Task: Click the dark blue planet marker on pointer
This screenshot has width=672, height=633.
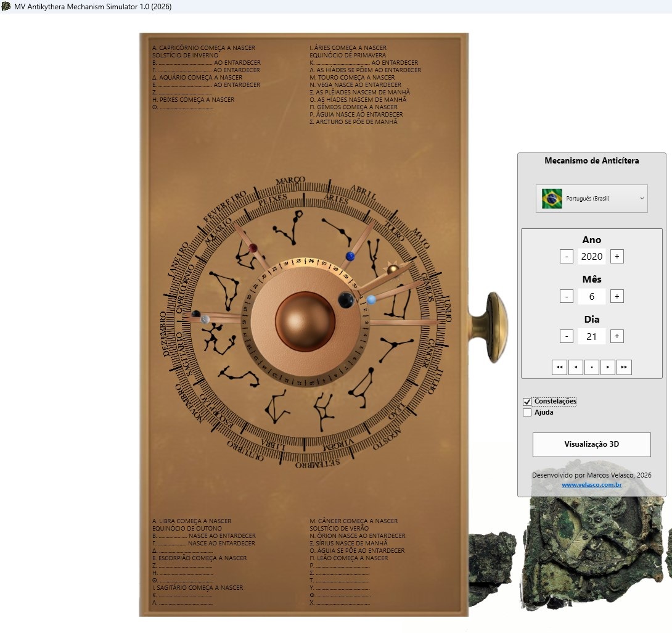Action: 350,256
